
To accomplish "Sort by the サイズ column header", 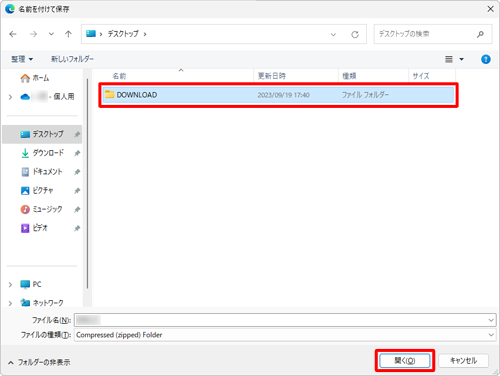I will click(421, 76).
